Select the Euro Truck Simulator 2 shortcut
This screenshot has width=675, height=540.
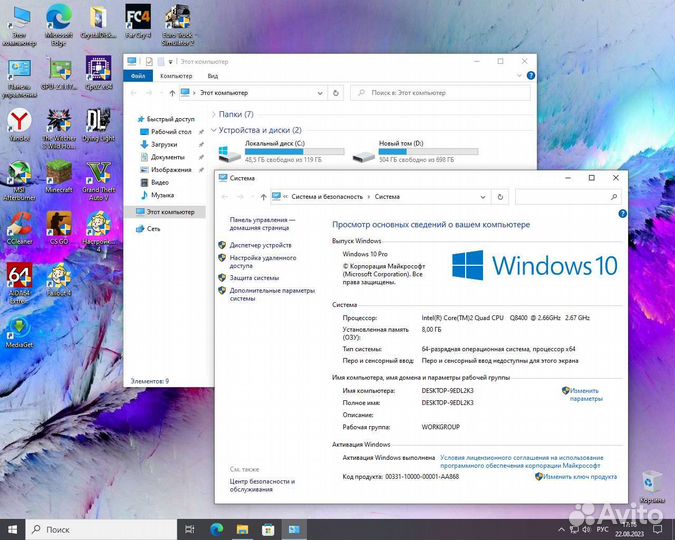[178, 25]
